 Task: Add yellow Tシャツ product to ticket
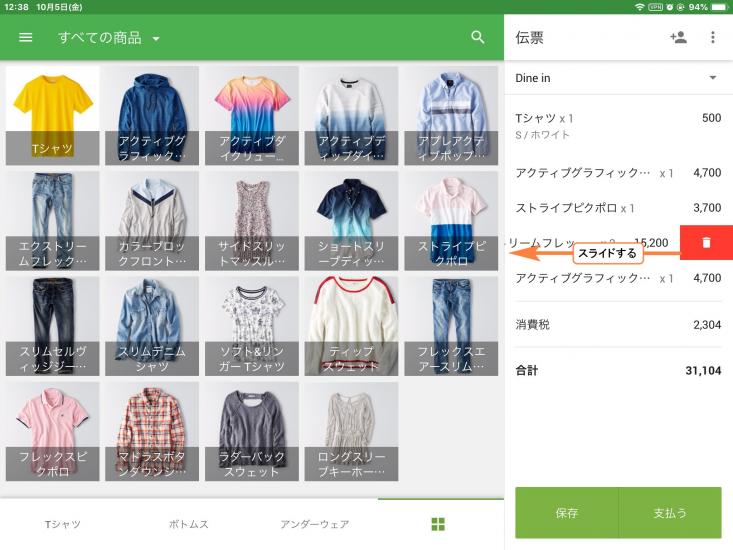52,115
